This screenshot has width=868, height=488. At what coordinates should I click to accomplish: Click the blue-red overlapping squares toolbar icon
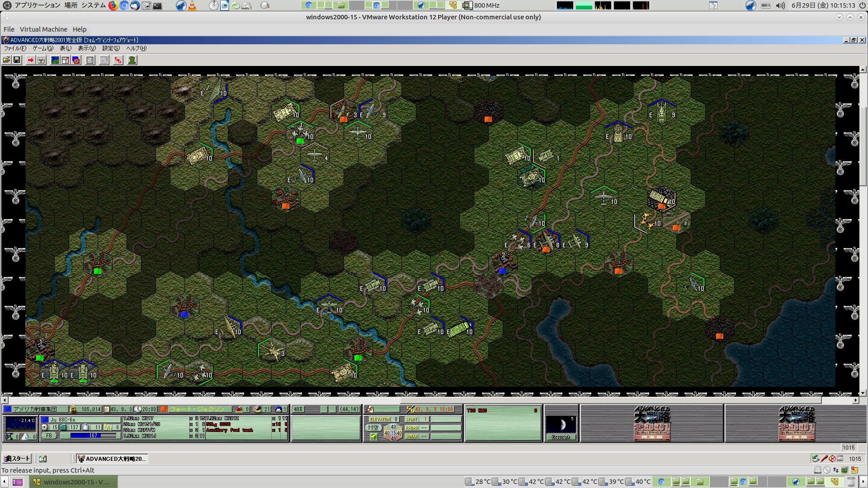(76, 60)
